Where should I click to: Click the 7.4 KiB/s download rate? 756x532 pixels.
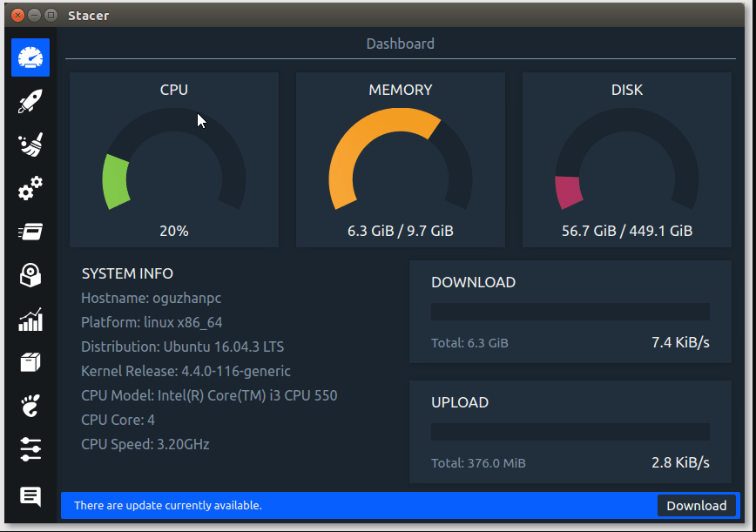tap(680, 342)
